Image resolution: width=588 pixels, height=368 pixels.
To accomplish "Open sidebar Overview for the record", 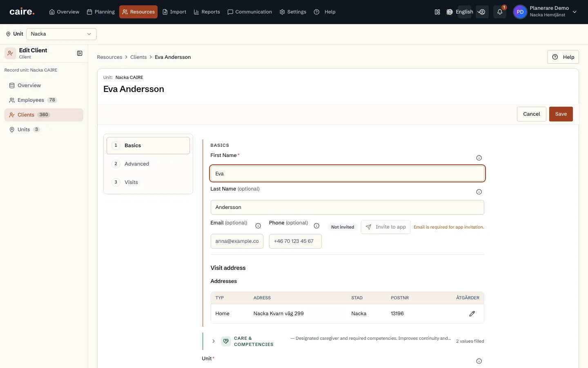I will click(44, 85).
